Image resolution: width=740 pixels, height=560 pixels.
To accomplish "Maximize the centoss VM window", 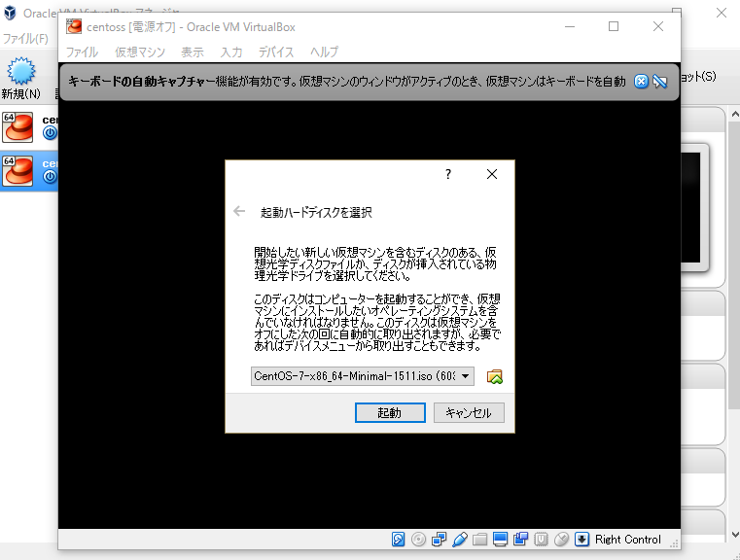I will tap(614, 26).
